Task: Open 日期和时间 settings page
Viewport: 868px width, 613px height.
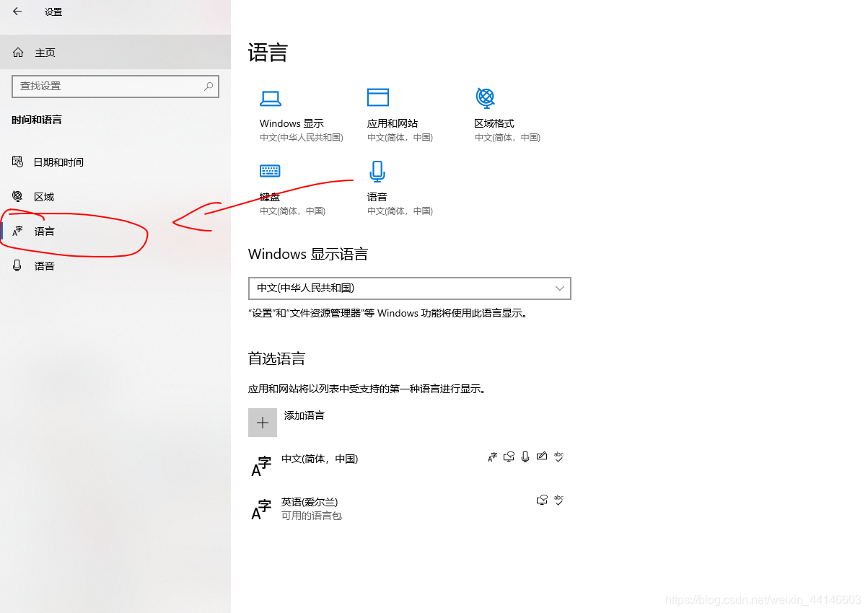Action: (115, 162)
